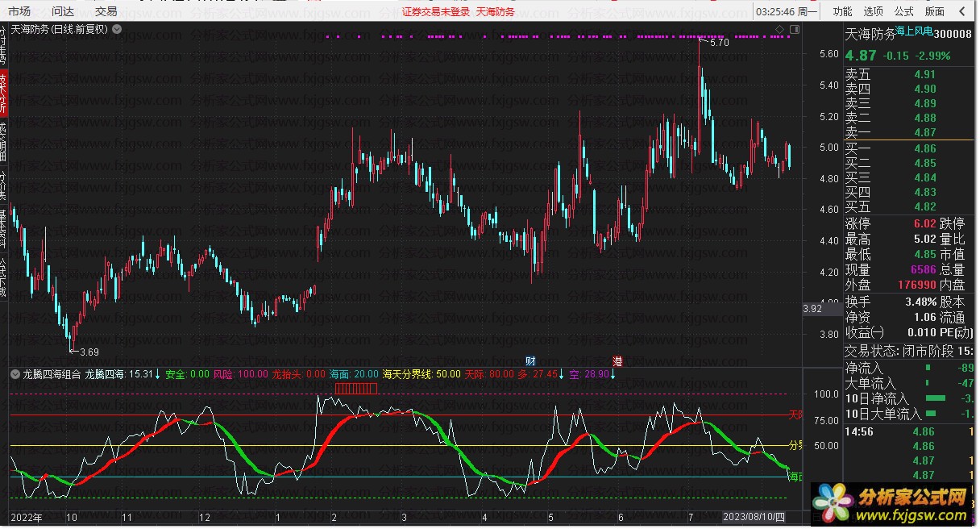Switch to the 分价表 sidebar tab

pos(4,186)
